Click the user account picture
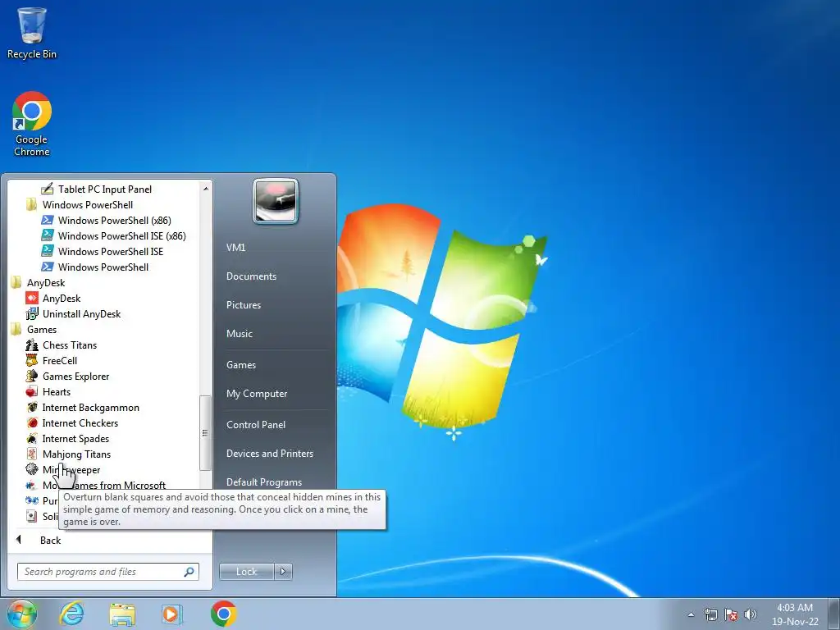The width and height of the screenshot is (840, 630). coord(276,201)
